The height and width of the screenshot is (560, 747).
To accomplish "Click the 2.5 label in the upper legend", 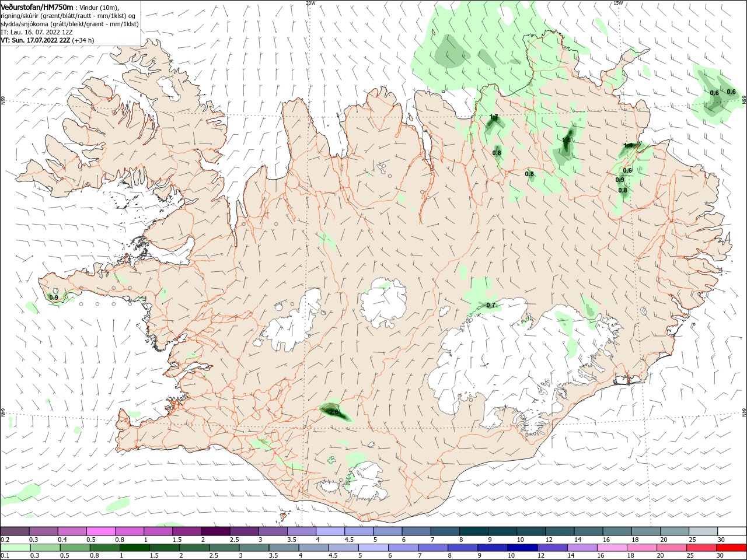I will click(x=234, y=540).
